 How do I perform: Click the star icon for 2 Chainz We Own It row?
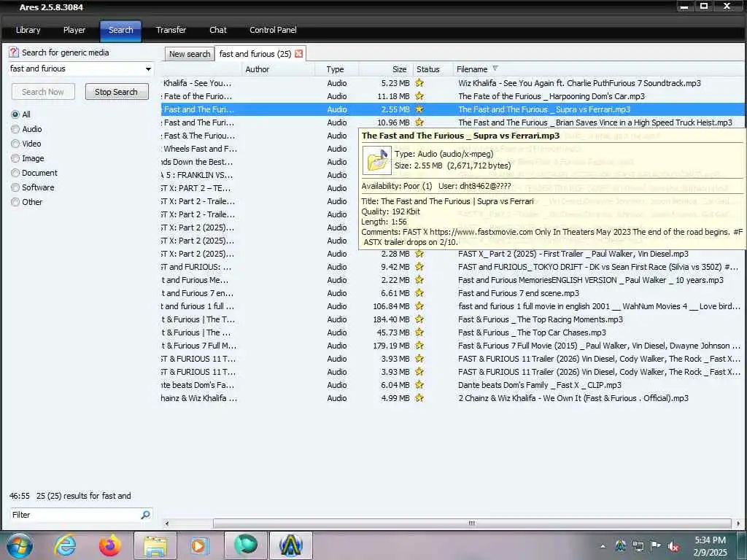pos(419,398)
